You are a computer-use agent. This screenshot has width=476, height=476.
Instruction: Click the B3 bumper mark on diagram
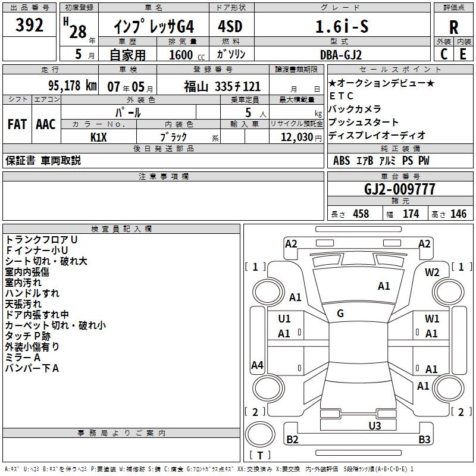coord(424,439)
